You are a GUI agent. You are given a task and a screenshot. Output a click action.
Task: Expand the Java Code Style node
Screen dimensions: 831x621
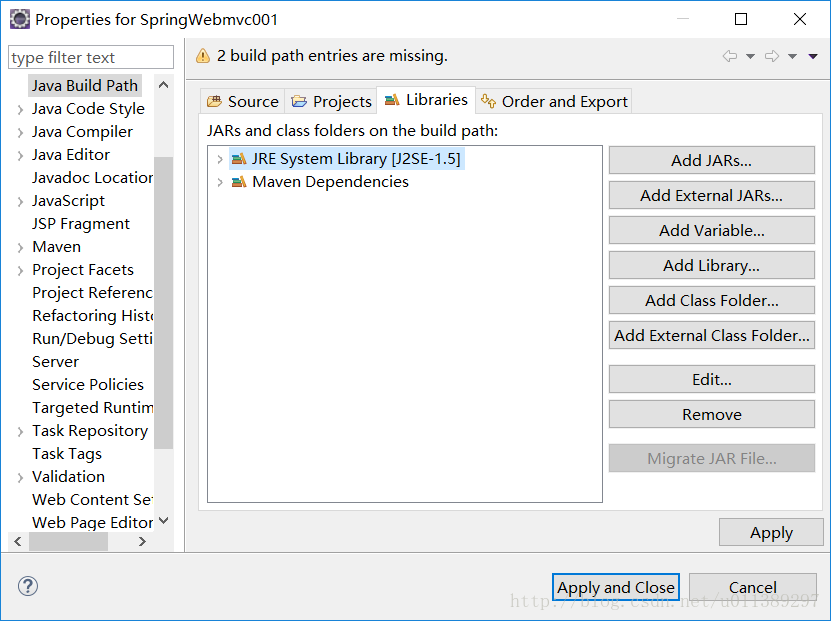point(20,110)
